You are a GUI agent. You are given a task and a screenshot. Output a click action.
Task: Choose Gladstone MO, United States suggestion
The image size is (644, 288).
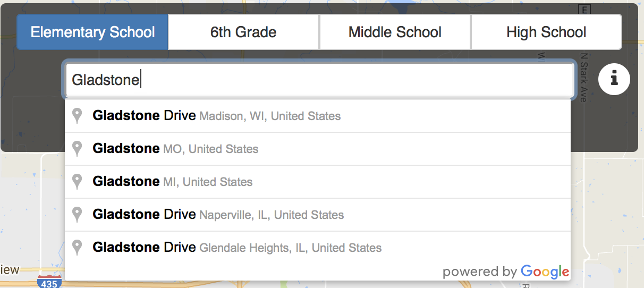click(318, 149)
